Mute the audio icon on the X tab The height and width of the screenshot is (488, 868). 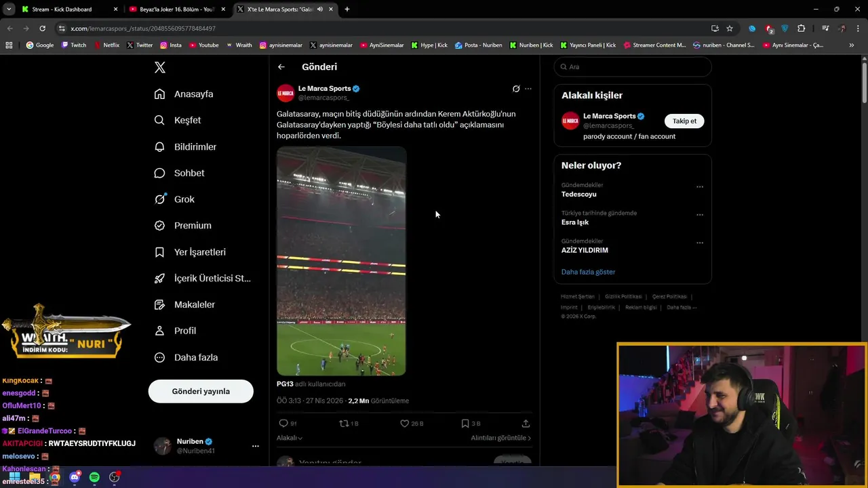point(320,9)
